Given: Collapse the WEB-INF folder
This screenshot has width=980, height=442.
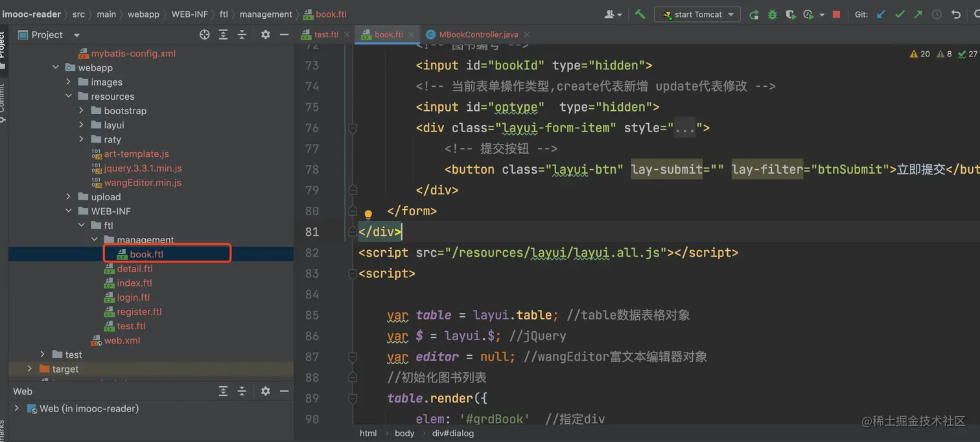Looking at the screenshot, I should pyautogui.click(x=69, y=211).
